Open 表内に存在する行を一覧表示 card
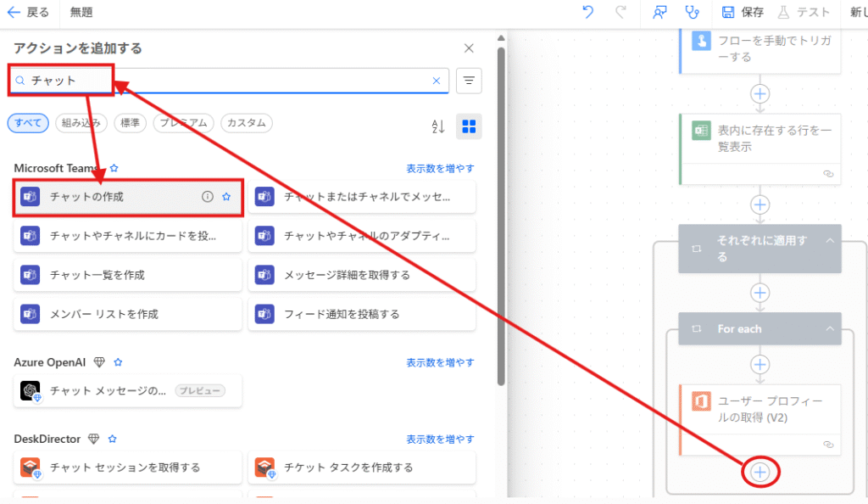The image size is (868, 504). pyautogui.click(x=760, y=149)
